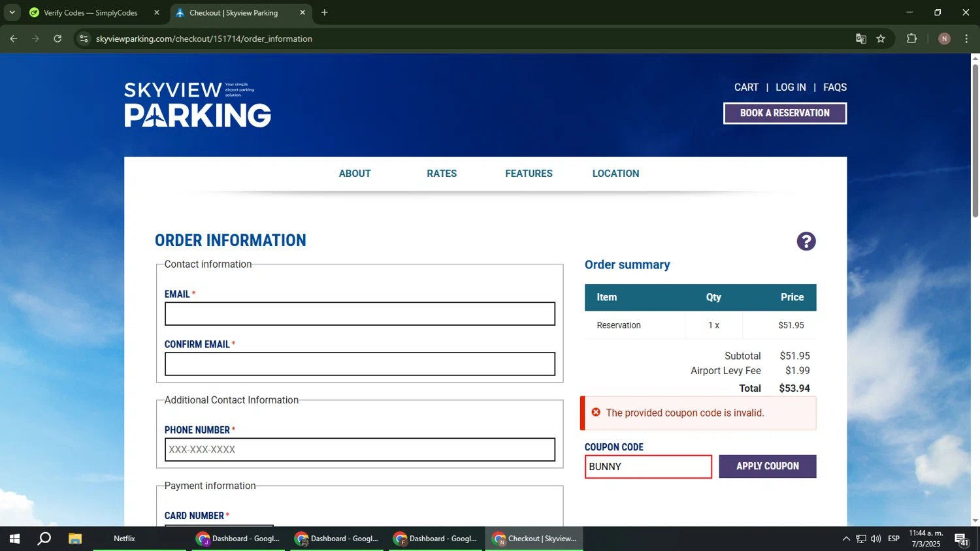Click the LOG IN link
Screen dimensions: 980x551
791,87
